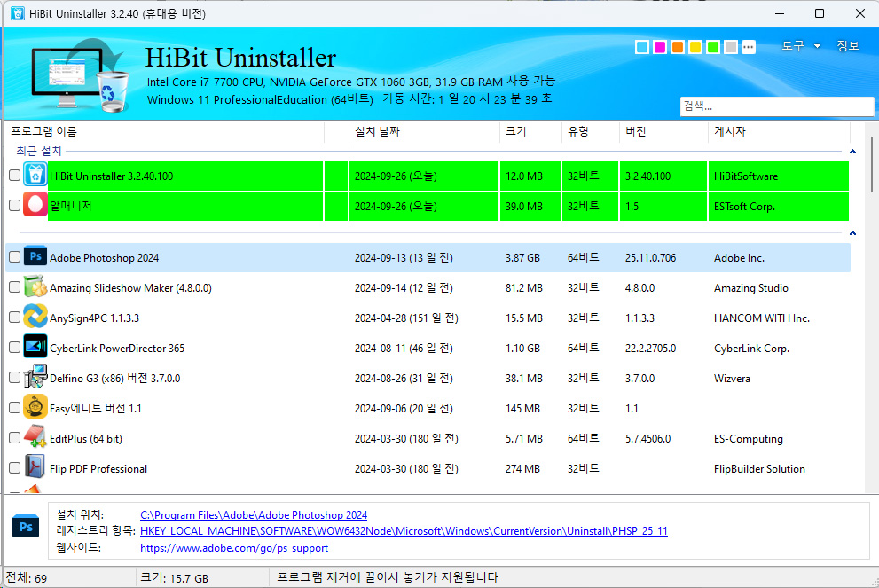This screenshot has width=879, height=588.
Task: Open the HKEY_LOCAL_MACHINE registry entry link
Action: click(x=404, y=531)
